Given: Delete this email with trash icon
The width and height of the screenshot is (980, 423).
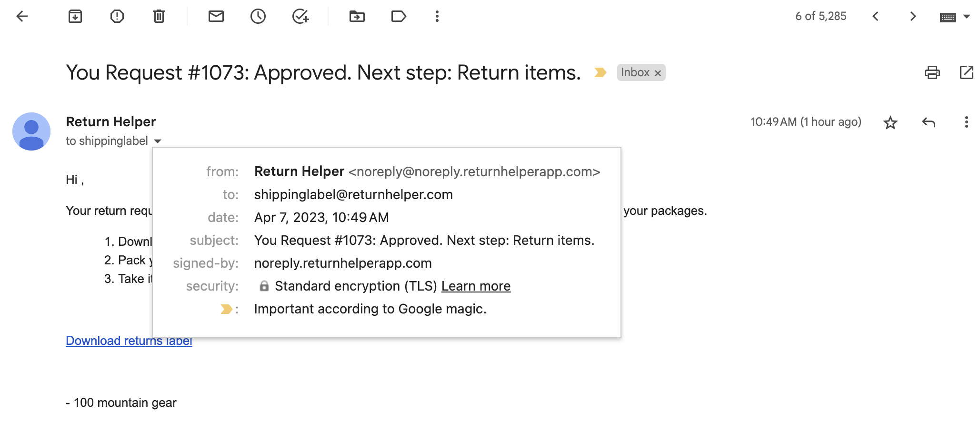Looking at the screenshot, I should (159, 16).
